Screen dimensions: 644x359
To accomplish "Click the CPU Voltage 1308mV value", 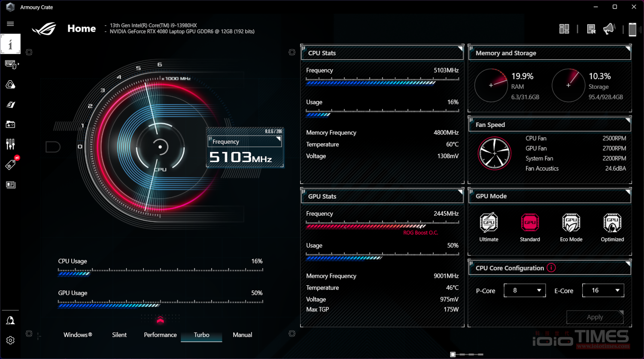I will [x=448, y=156].
